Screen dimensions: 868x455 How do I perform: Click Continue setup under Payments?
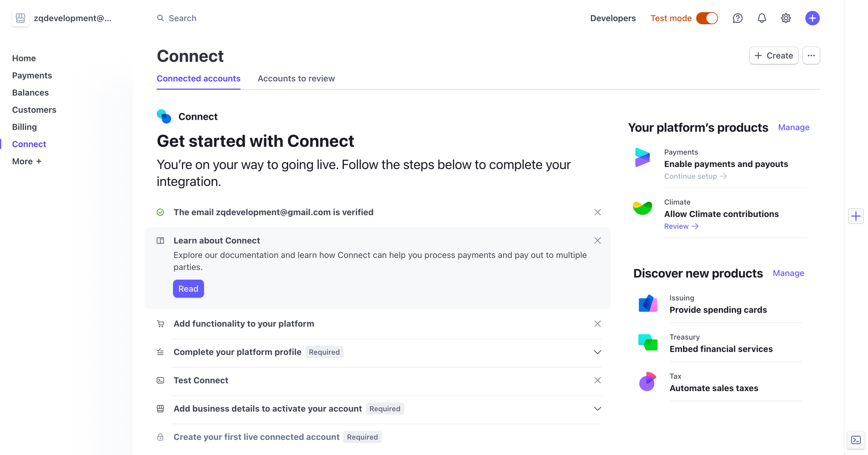pyautogui.click(x=695, y=176)
